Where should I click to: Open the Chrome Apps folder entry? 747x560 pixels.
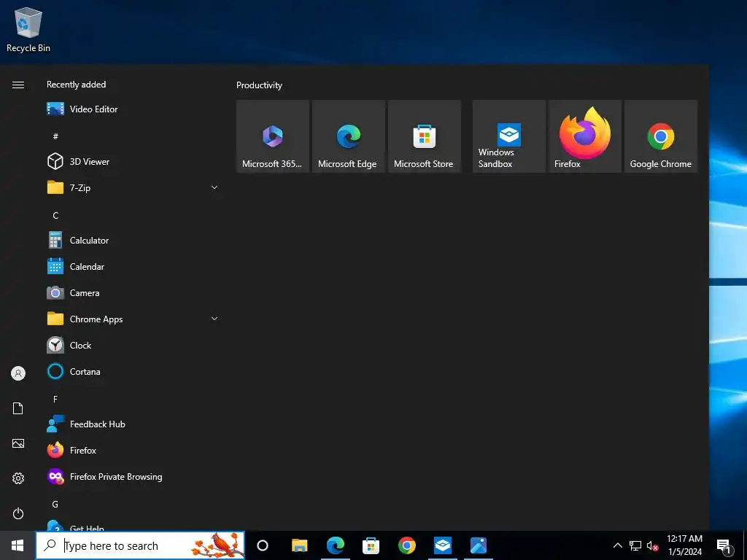[132, 319]
